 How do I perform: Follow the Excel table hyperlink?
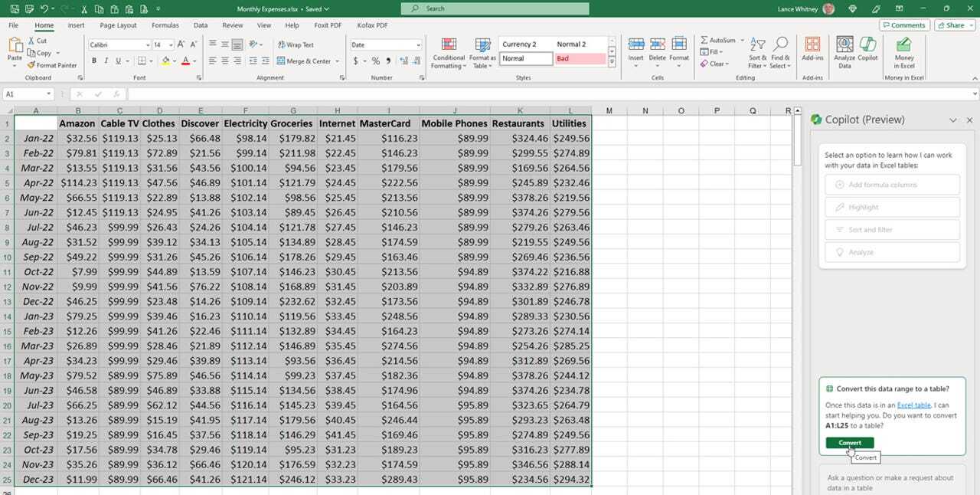click(x=913, y=405)
